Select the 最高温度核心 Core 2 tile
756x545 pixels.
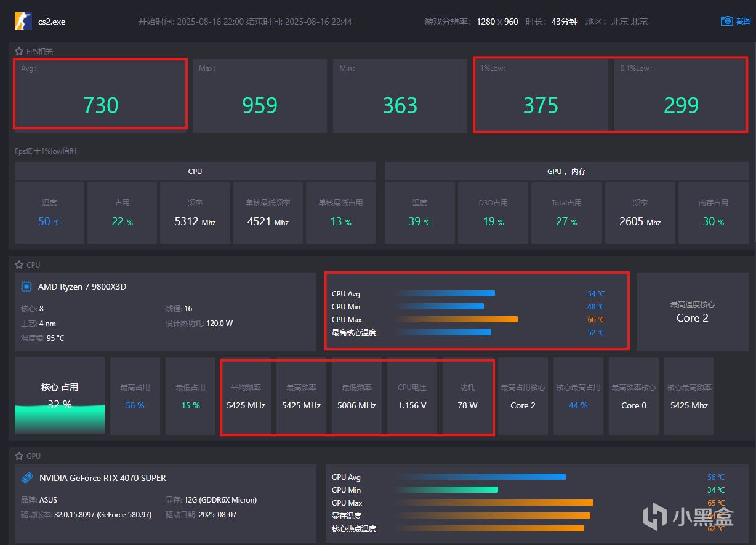click(x=693, y=312)
